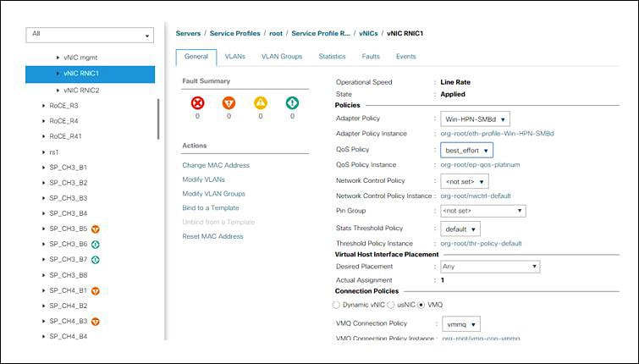
Task: Open the VMQ Connection Policy vmmq dropdown
Action: click(x=461, y=324)
